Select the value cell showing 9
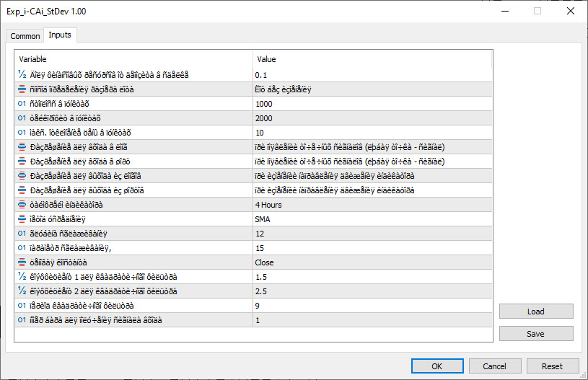This screenshot has width=588, height=380. pyautogui.click(x=372, y=306)
